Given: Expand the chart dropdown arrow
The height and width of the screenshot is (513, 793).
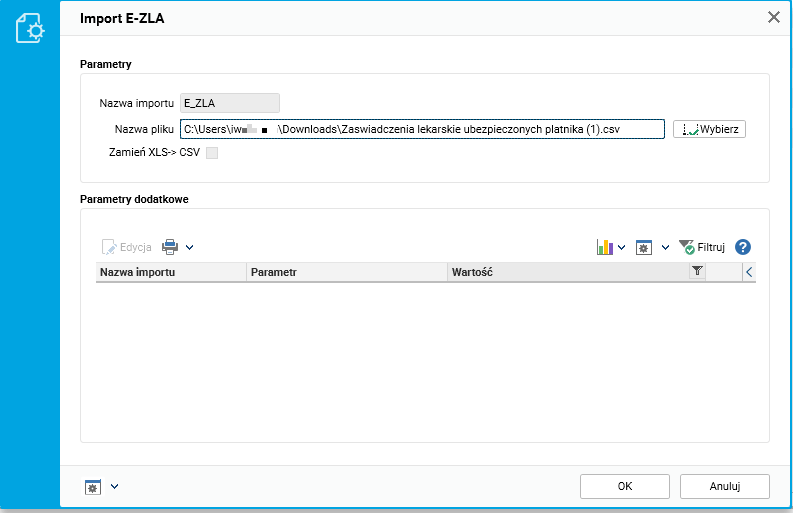Looking at the screenshot, I should 622,247.
